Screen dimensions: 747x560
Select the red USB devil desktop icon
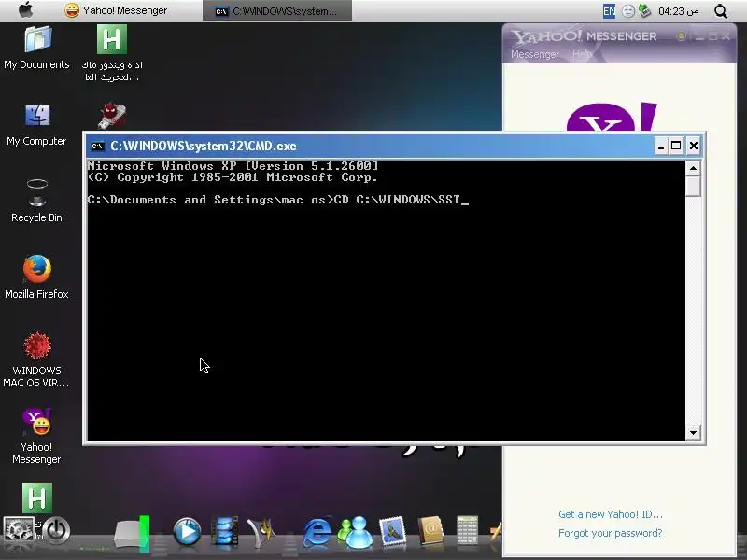pos(112,116)
